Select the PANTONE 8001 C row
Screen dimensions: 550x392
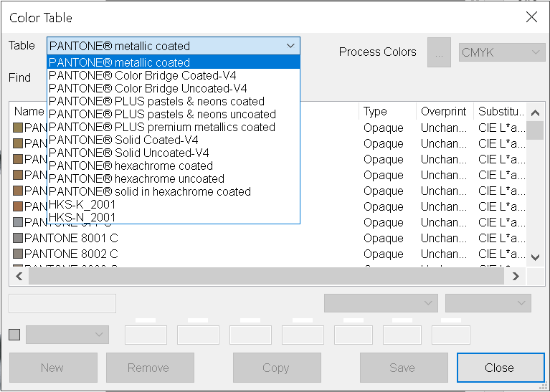click(268, 238)
